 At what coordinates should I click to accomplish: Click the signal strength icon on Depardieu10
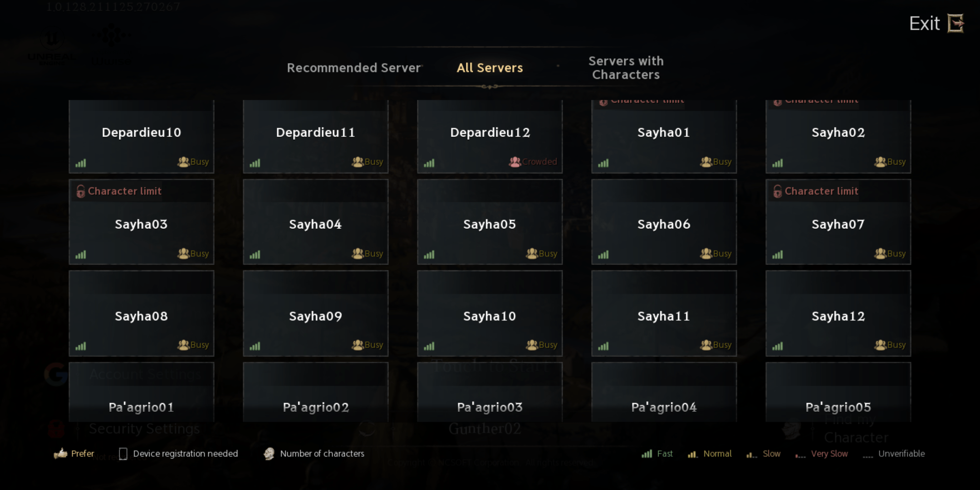pyautogui.click(x=81, y=161)
